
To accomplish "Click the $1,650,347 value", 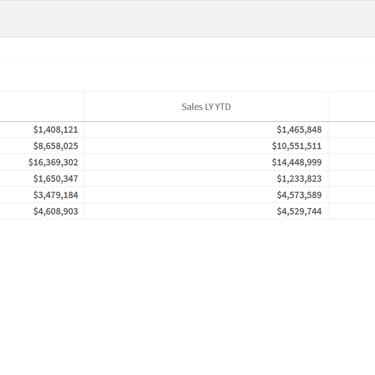I will pyautogui.click(x=56, y=179).
